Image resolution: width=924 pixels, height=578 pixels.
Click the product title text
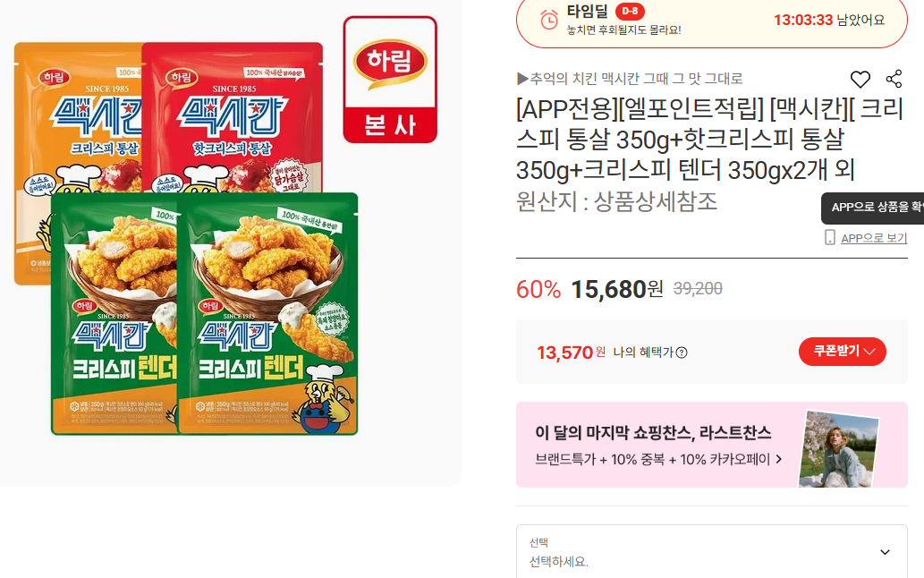tap(709, 140)
